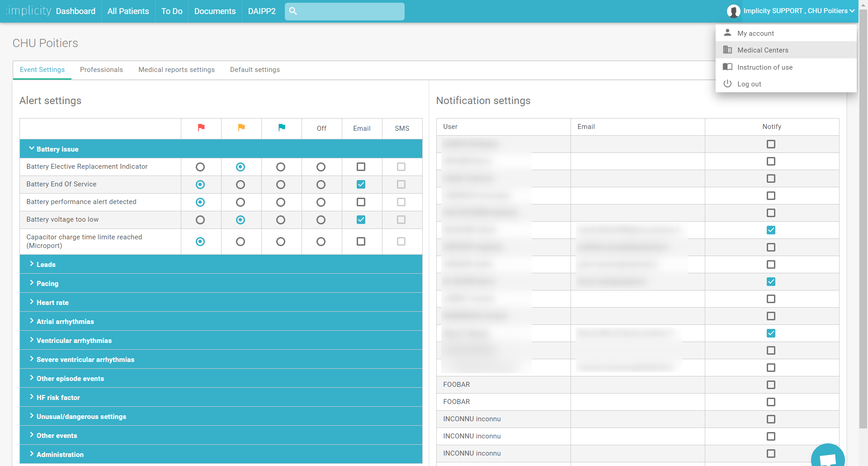Open the To Do page
The height and width of the screenshot is (466, 868).
pyautogui.click(x=172, y=11)
